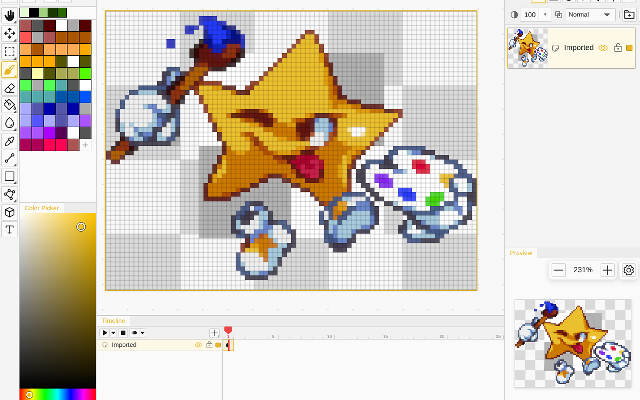
Task: Click the Imported layer type icon in layers panel
Action: (x=555, y=48)
